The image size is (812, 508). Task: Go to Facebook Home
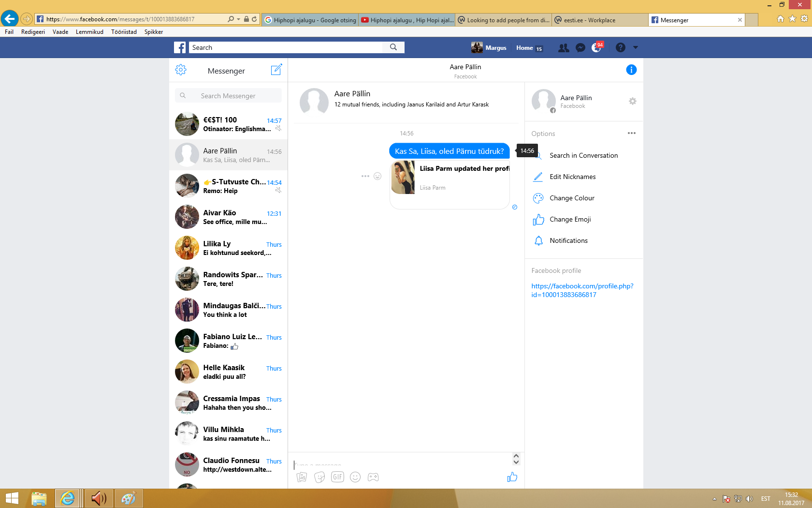click(x=524, y=47)
